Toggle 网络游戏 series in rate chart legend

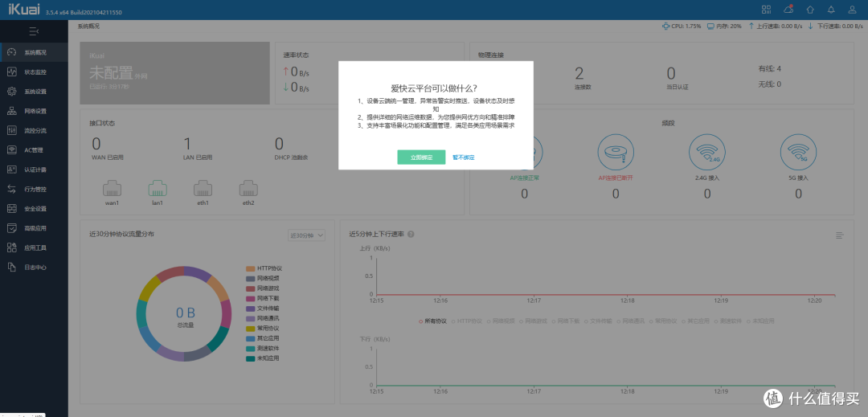pos(534,321)
